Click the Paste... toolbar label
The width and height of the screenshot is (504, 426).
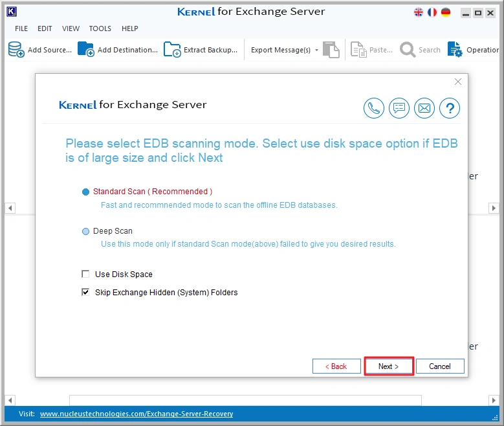point(381,50)
